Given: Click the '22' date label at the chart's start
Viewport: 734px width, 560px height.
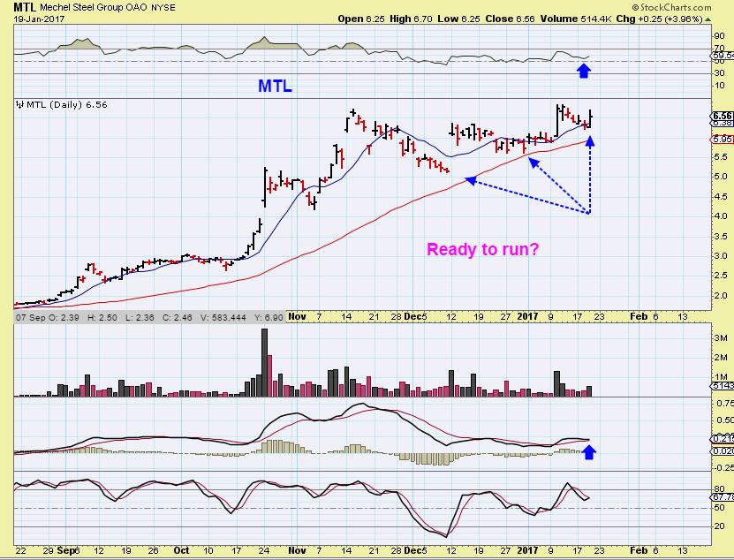Looking at the screenshot, I should click(x=20, y=550).
